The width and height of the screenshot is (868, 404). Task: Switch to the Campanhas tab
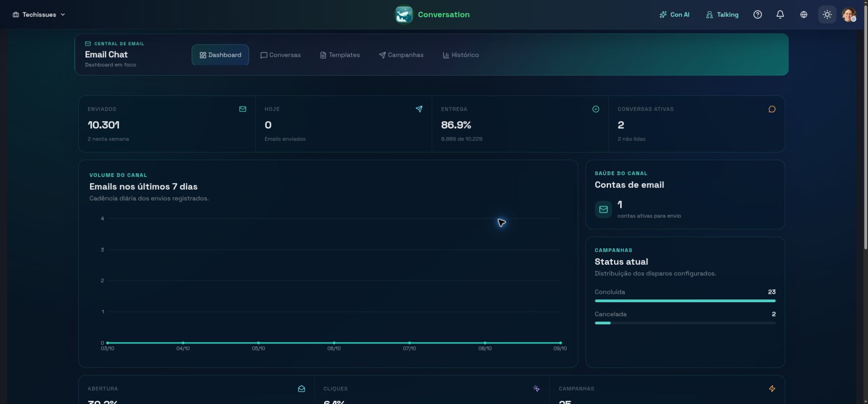(401, 55)
